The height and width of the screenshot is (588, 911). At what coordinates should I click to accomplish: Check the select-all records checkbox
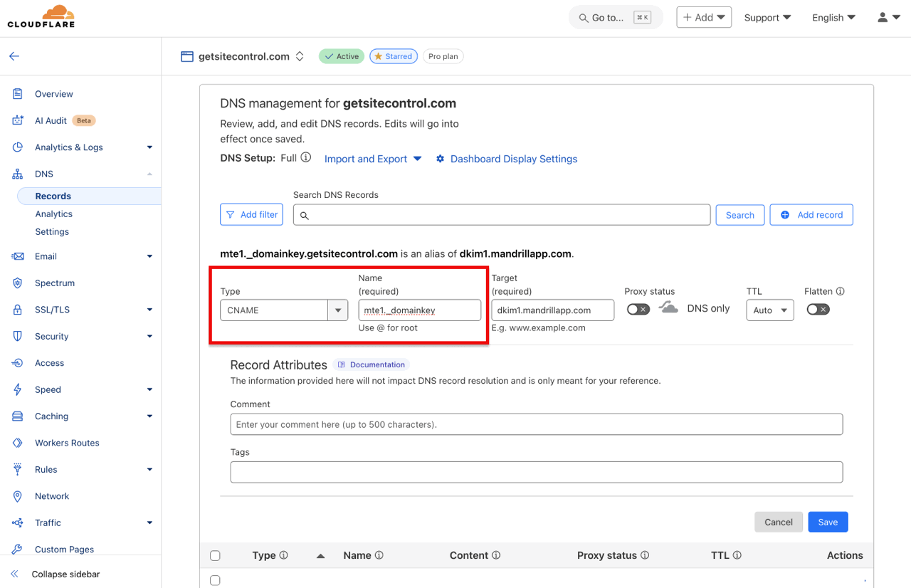point(215,555)
